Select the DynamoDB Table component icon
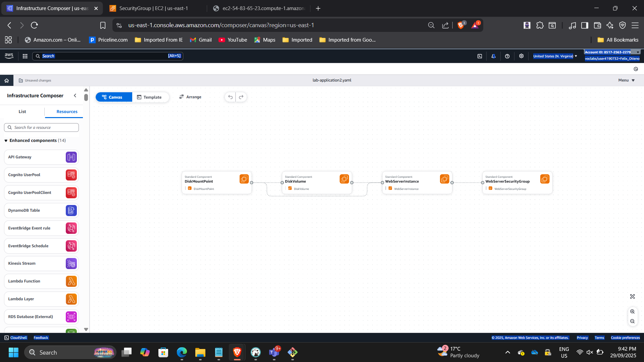This screenshot has width=644, height=362. click(71, 210)
